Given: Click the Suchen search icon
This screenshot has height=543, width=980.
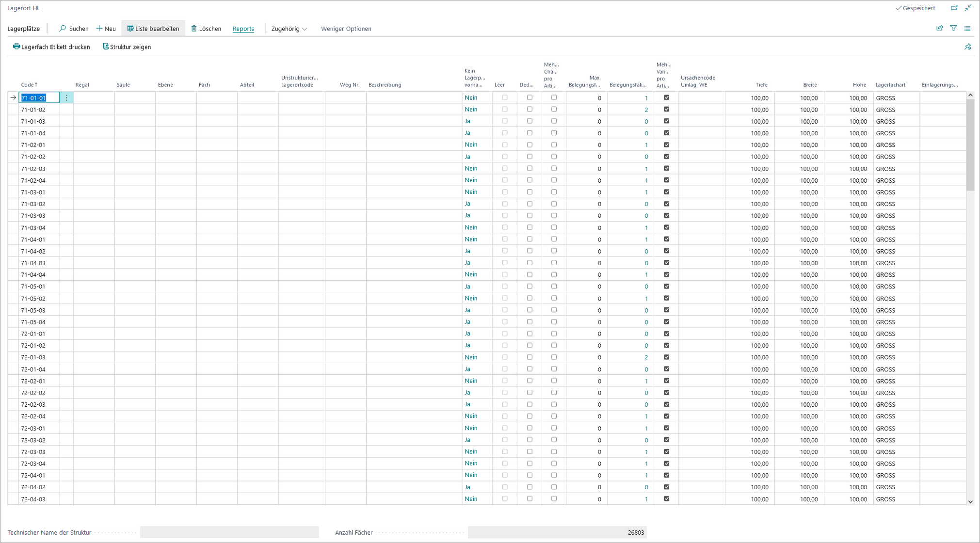Looking at the screenshot, I should click(63, 29).
